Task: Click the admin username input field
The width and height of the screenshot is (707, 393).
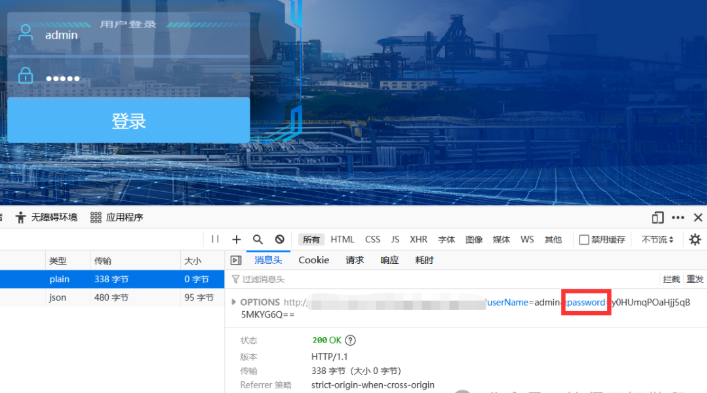Action: pyautogui.click(x=129, y=35)
